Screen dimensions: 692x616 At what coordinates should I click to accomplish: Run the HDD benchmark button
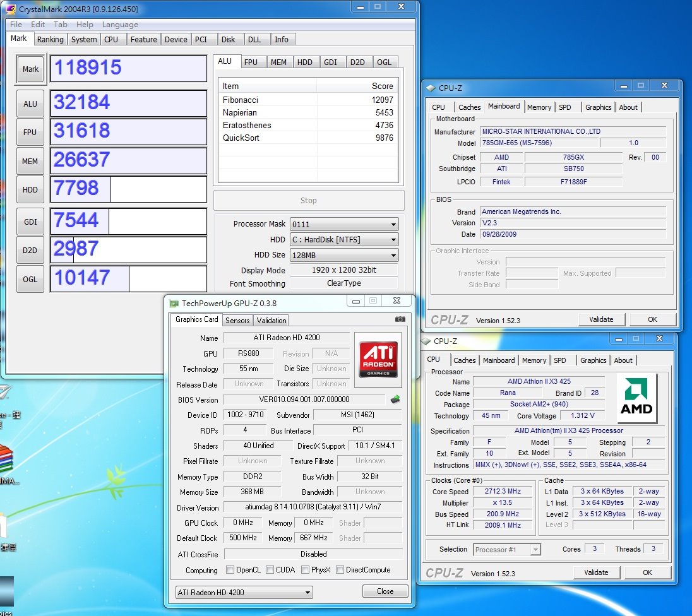click(30, 190)
